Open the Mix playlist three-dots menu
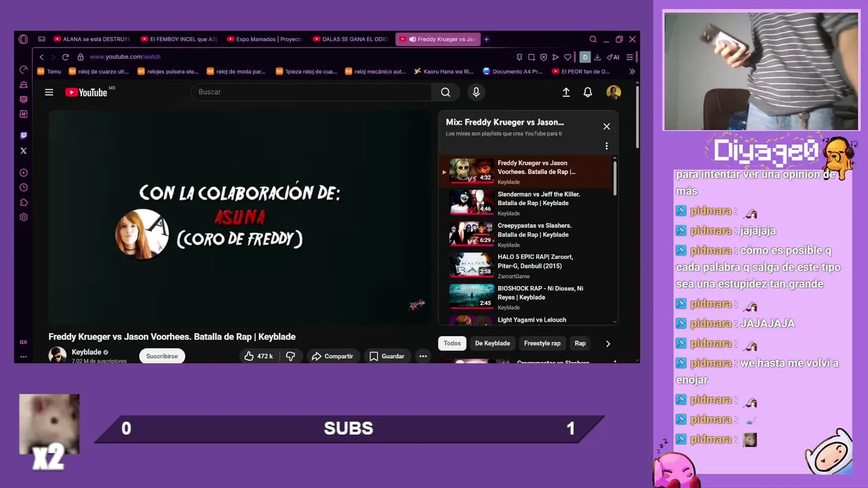Viewport: 868px width, 488px height. (606, 146)
